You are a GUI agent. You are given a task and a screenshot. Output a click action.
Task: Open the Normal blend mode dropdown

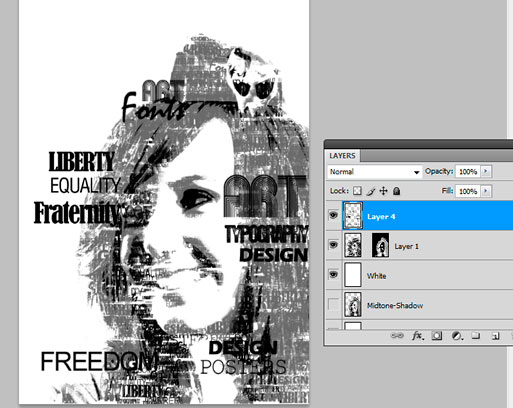(x=375, y=172)
